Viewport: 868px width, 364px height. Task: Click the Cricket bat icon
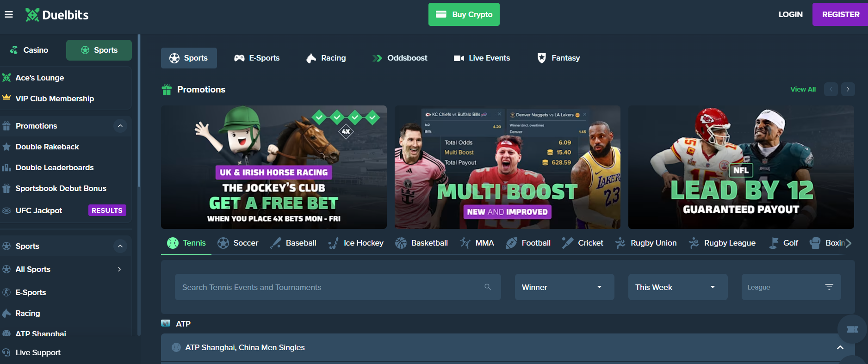(x=568, y=243)
